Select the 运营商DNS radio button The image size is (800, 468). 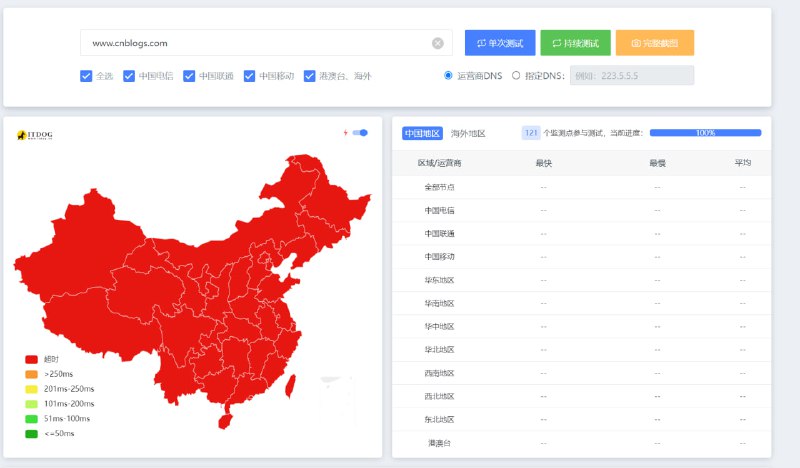coord(448,76)
